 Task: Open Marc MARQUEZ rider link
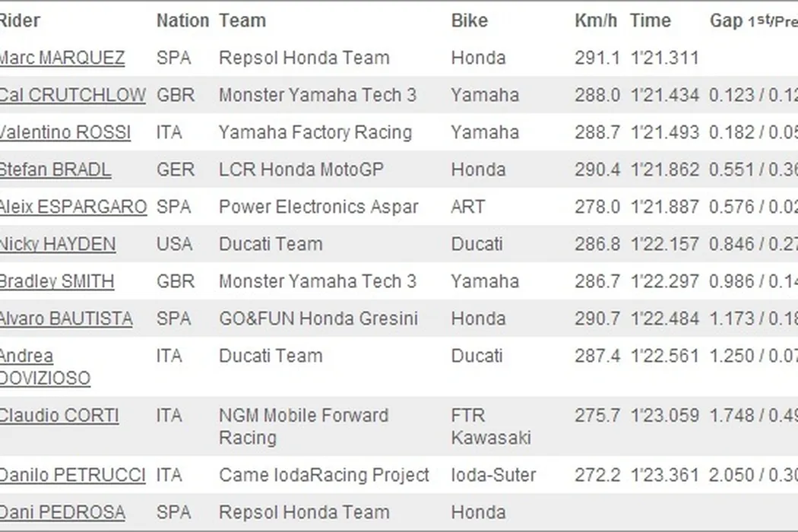point(62,58)
